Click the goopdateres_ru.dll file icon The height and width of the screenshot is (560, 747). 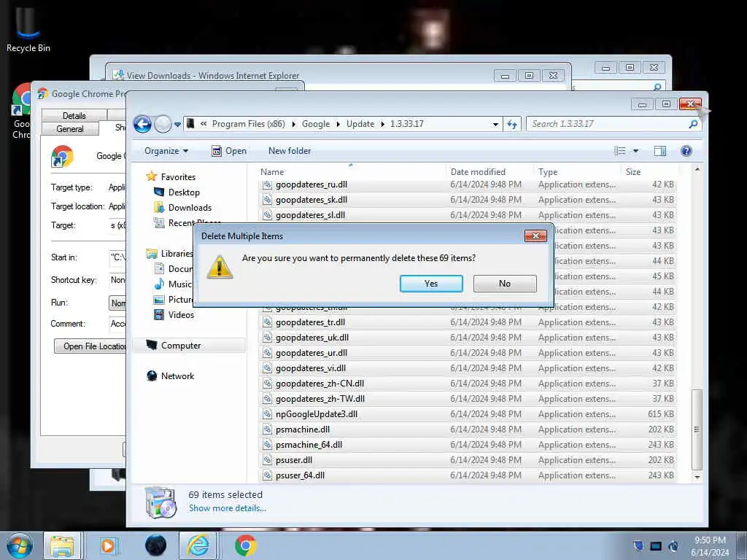pos(267,184)
